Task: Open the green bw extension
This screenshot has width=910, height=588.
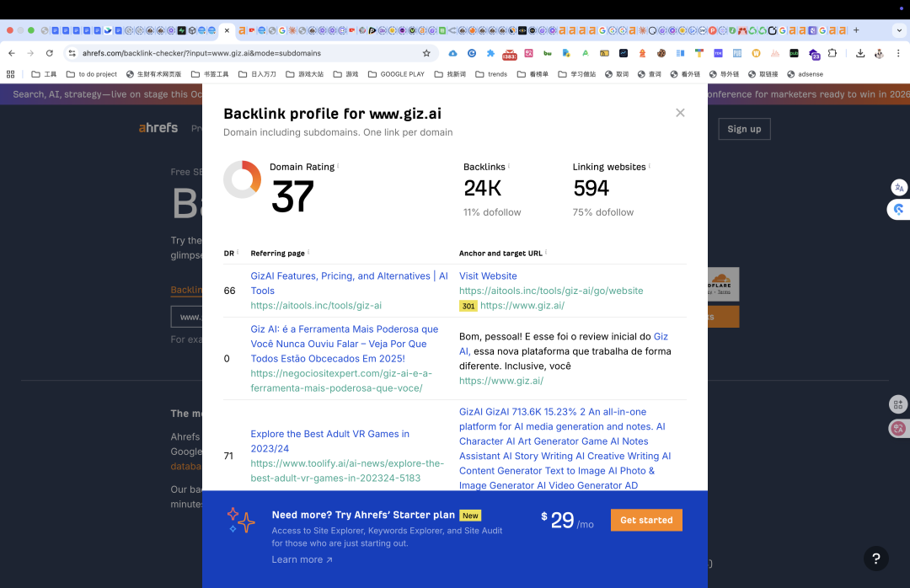Action: pos(548,53)
